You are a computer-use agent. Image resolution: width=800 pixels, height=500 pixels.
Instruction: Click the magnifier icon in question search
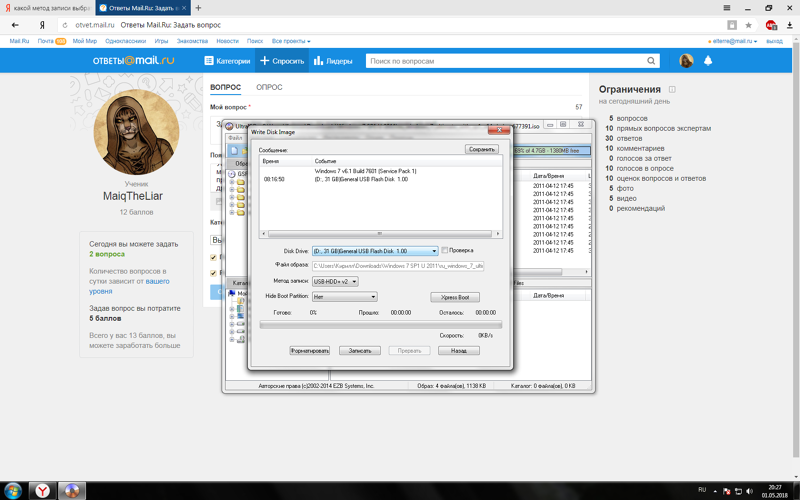pyautogui.click(x=651, y=61)
